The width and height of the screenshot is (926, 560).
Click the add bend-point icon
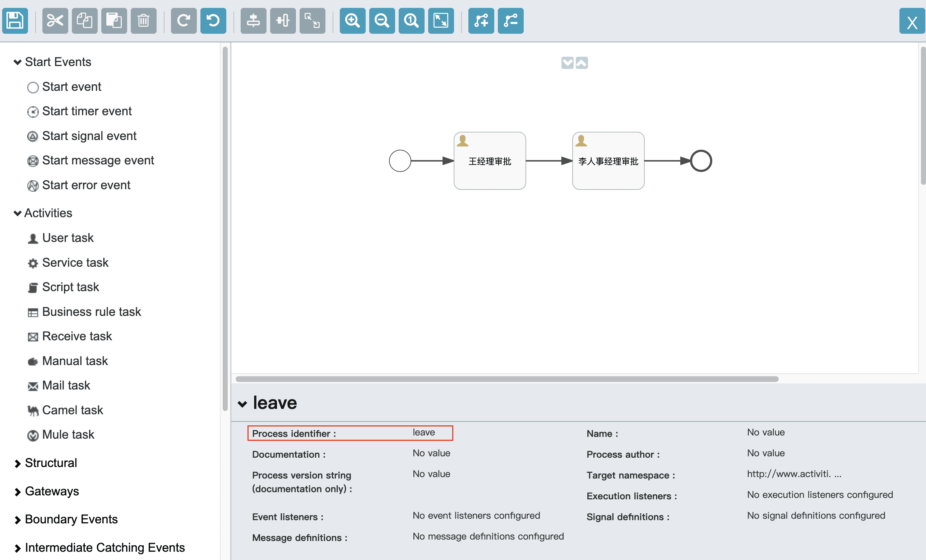[x=481, y=21]
